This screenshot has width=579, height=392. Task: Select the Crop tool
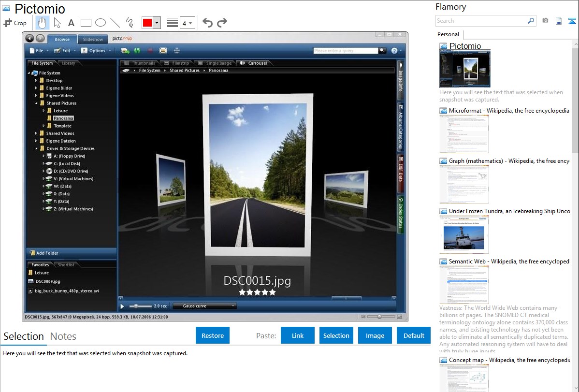[15, 23]
